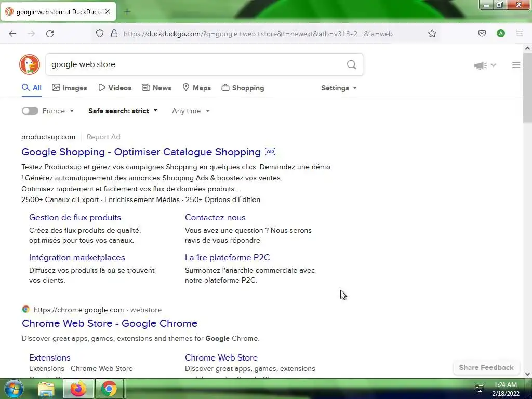Viewport: 532px width, 399px height.
Task: Open tracking protection shield icon
Action: 99,34
